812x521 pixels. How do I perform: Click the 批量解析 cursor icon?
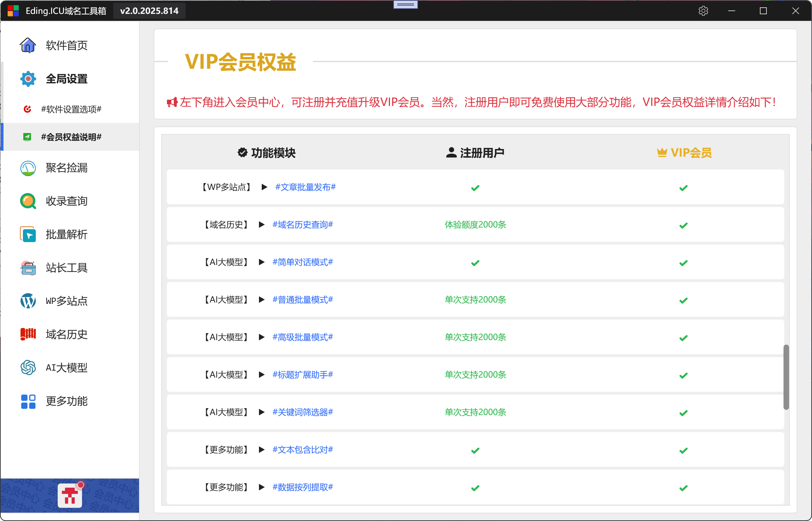28,234
